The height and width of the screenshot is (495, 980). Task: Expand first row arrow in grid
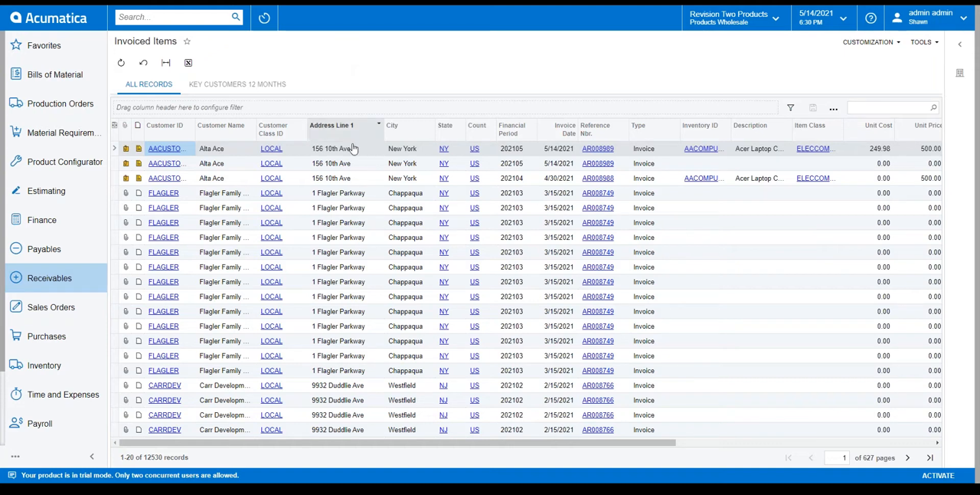click(114, 149)
